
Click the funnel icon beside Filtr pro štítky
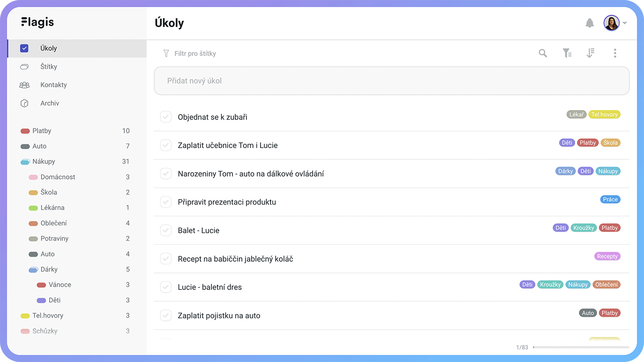pos(166,54)
